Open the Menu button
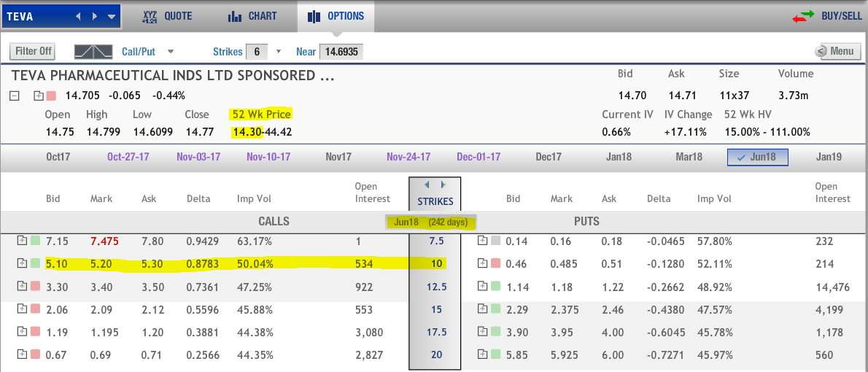 tap(837, 52)
